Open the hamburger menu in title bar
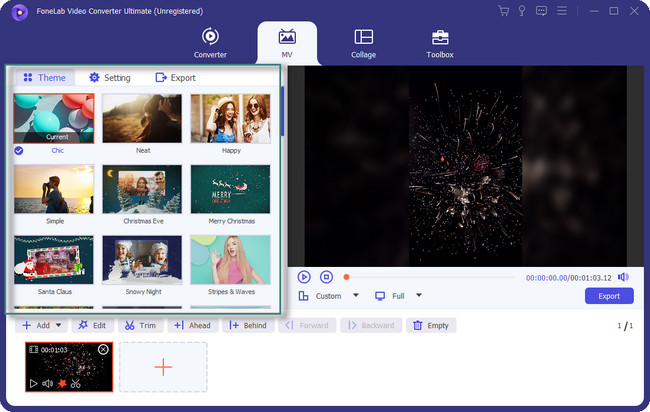The height and width of the screenshot is (412, 650). click(x=561, y=11)
